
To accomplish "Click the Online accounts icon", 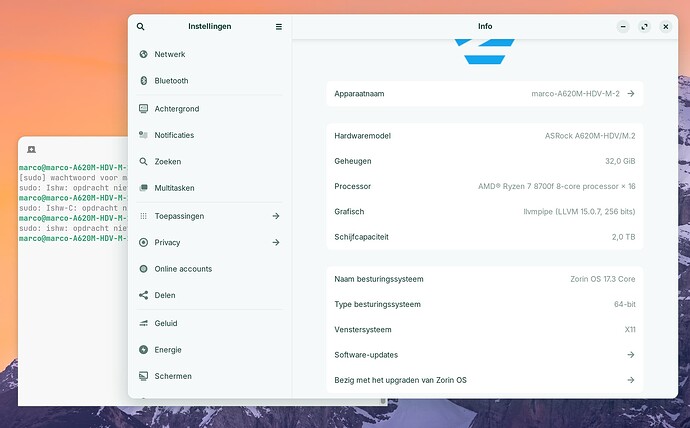I will pos(143,269).
